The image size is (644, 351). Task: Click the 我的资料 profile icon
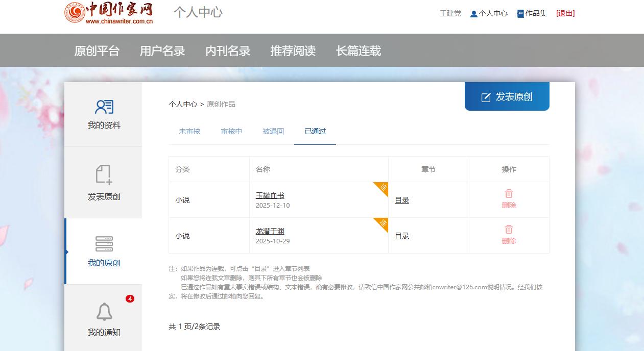coord(104,107)
